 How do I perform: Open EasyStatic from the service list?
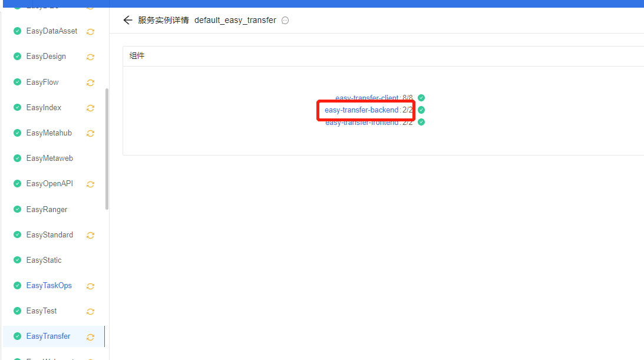44,260
